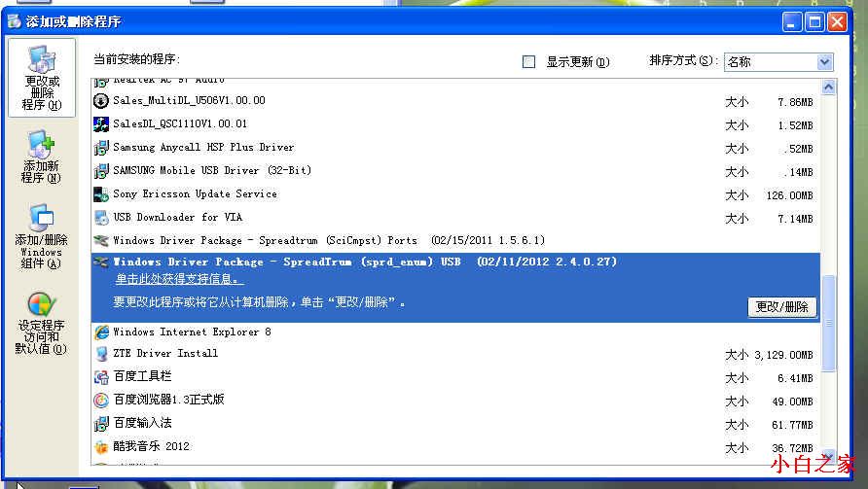Select the 百度浏览器1.3正式版 entry
This screenshot has width=868, height=489.
(x=455, y=400)
